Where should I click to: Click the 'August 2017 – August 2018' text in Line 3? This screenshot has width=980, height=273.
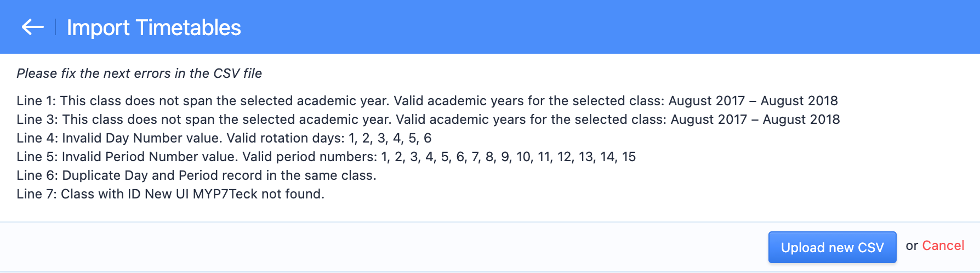pos(755,120)
